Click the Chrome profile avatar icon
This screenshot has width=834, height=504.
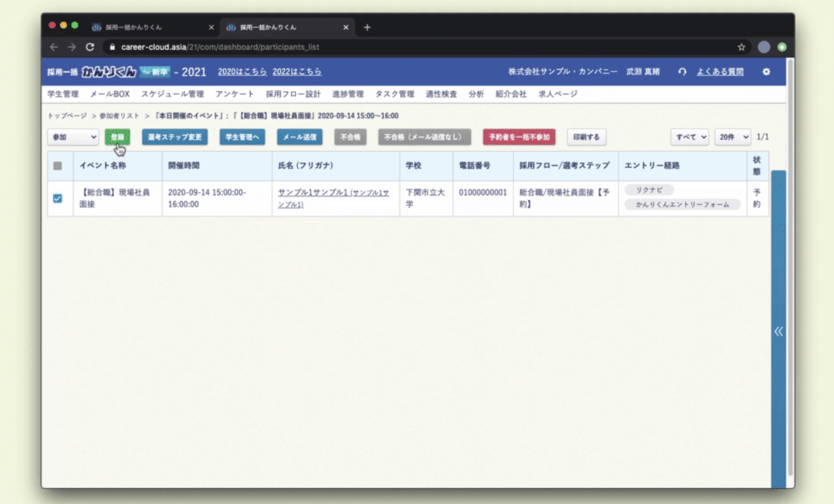[x=763, y=47]
